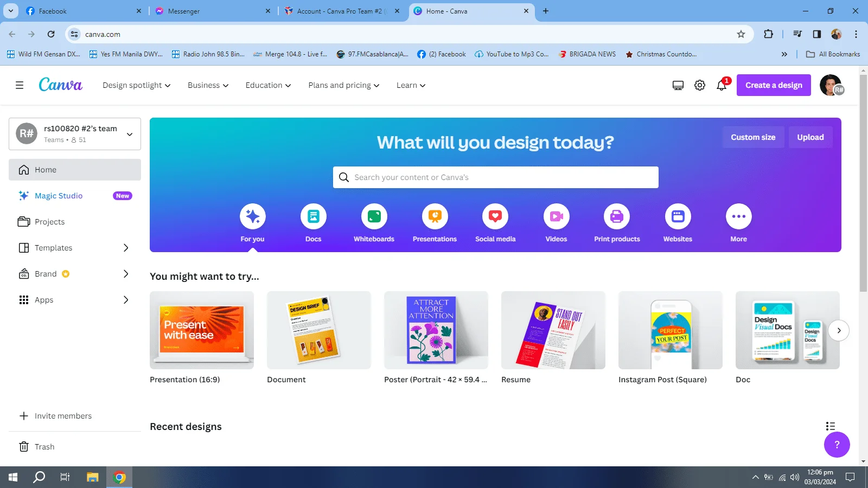The image size is (868, 488).
Task: Click the Custom size button
Action: (753, 137)
